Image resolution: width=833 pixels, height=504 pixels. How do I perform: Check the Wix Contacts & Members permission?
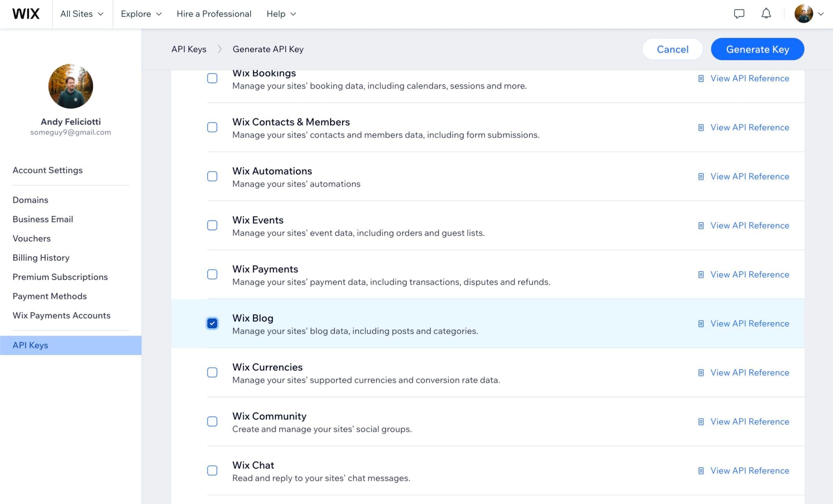click(x=212, y=127)
